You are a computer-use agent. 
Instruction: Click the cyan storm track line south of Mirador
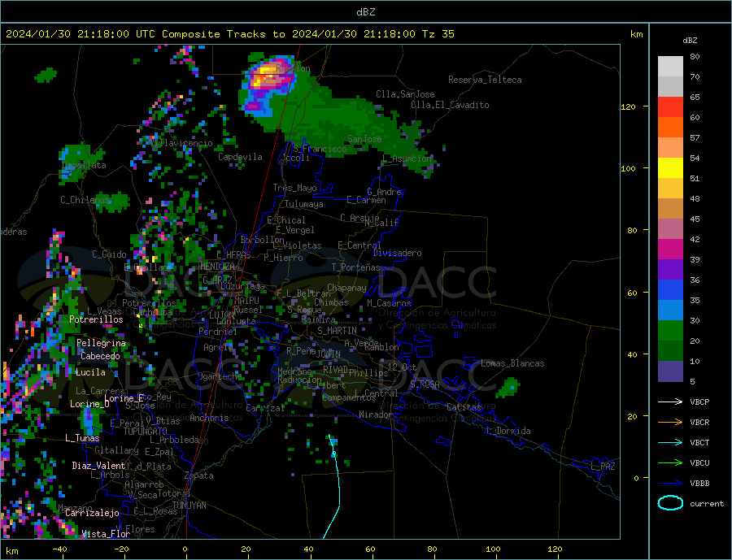point(338,485)
